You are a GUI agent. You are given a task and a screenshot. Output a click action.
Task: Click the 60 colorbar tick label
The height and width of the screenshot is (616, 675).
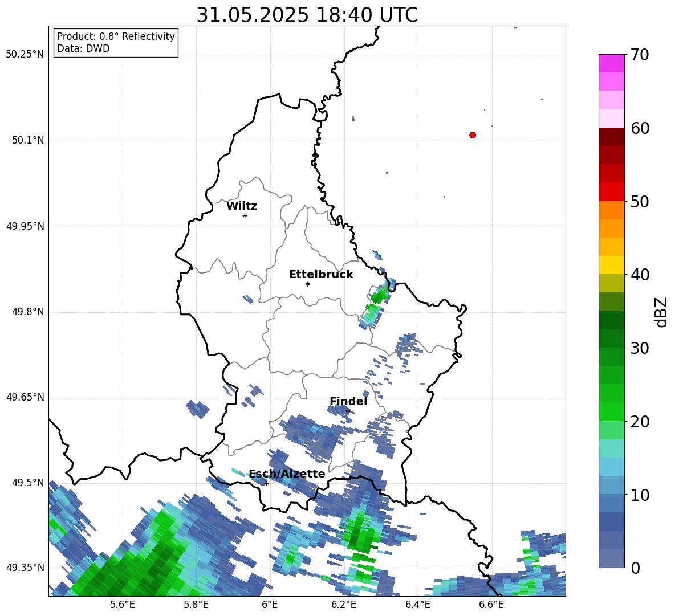pyautogui.click(x=640, y=128)
